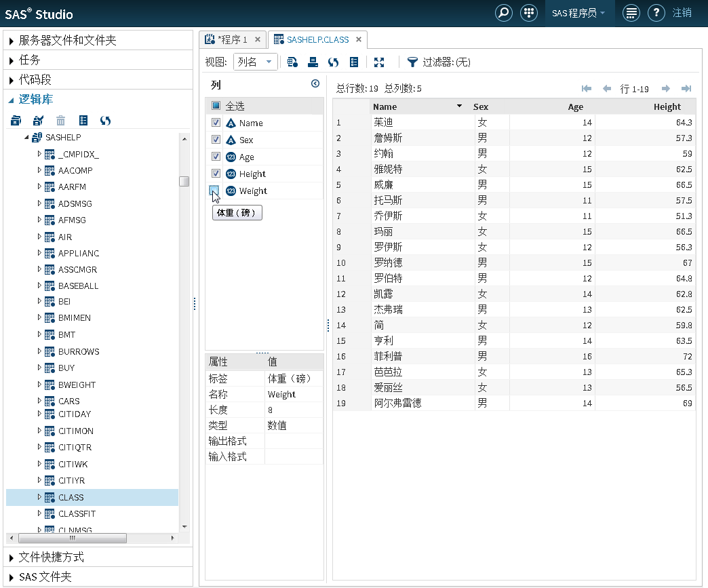Click the new library icon under 逻辑库
Viewport: 708px width, 588px height.
point(16,121)
